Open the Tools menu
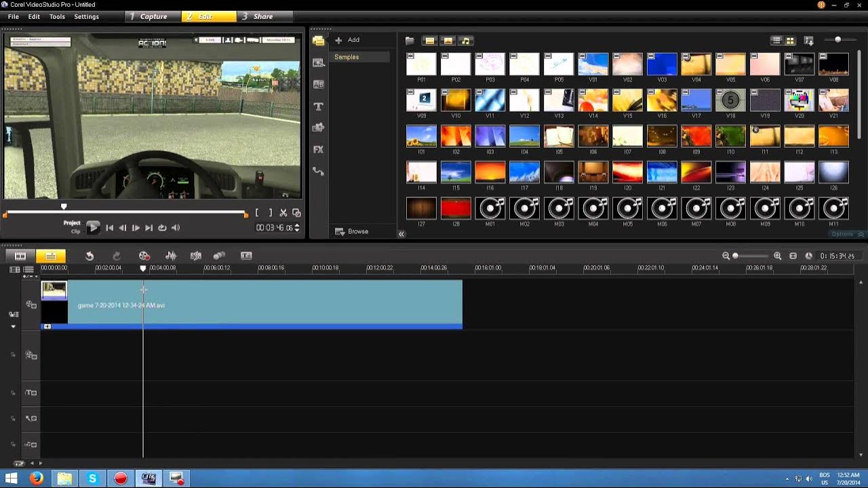This screenshot has height=488, width=868. tap(57, 16)
